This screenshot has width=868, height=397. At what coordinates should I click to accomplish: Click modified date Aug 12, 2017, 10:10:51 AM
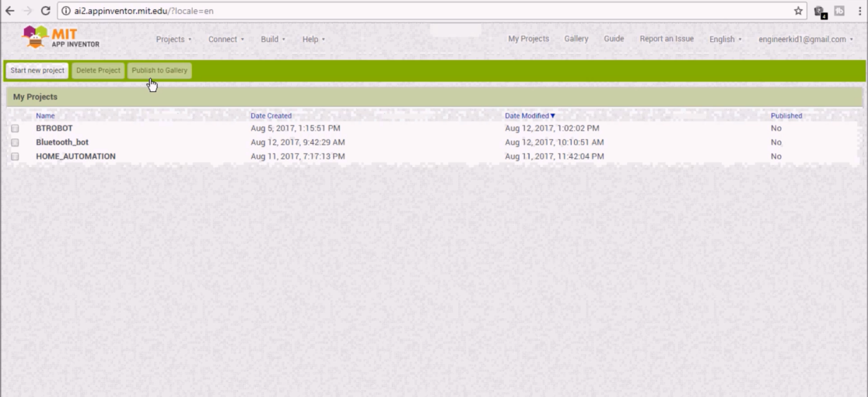coord(554,142)
